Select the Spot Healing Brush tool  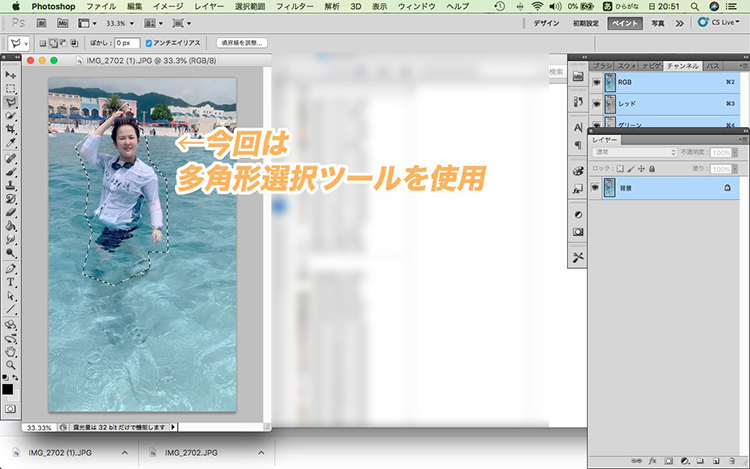tap(11, 158)
